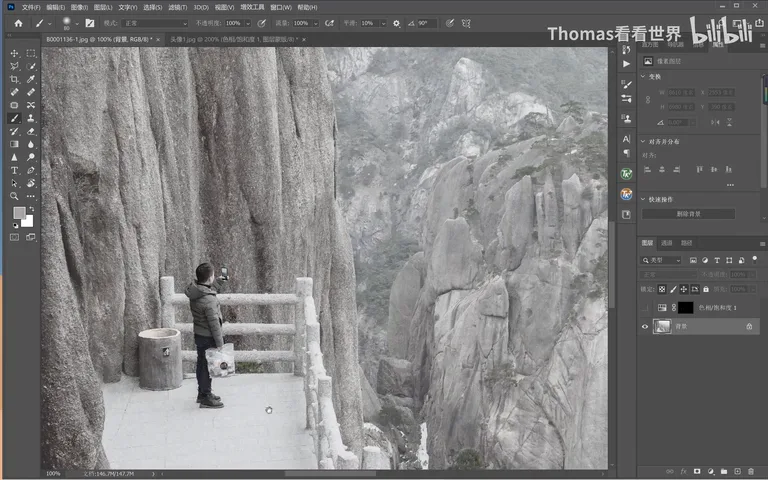Hide the 背景 layer eye icon
This screenshot has height=480, width=768.
[x=645, y=327]
